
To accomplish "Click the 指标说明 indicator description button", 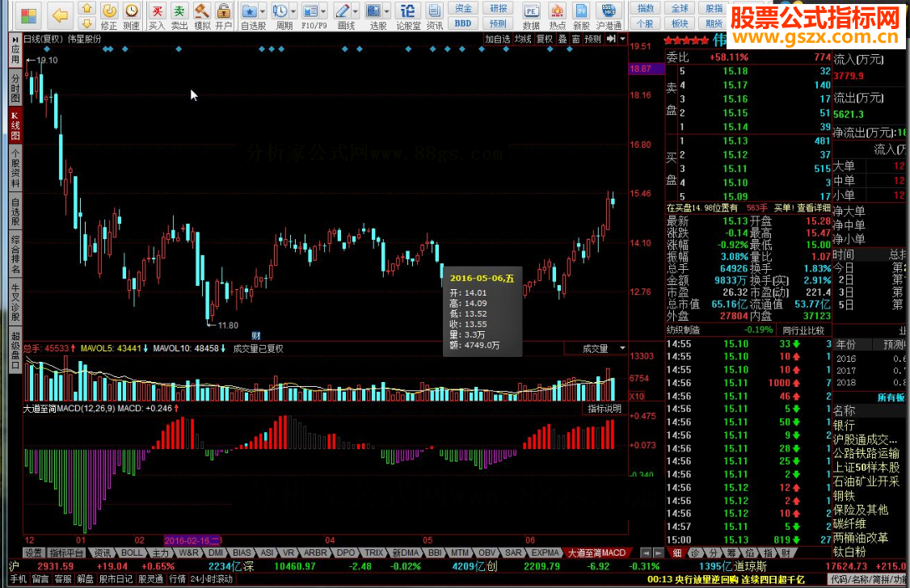I will coord(605,408).
